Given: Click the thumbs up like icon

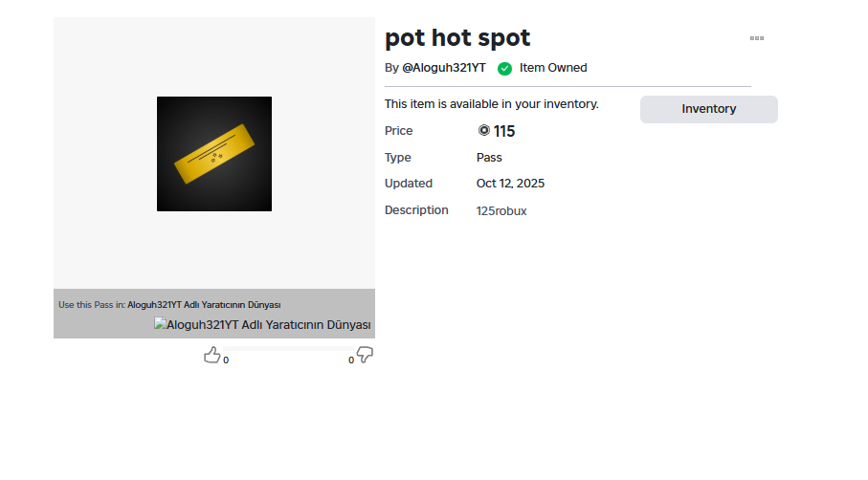Looking at the screenshot, I should [x=212, y=356].
